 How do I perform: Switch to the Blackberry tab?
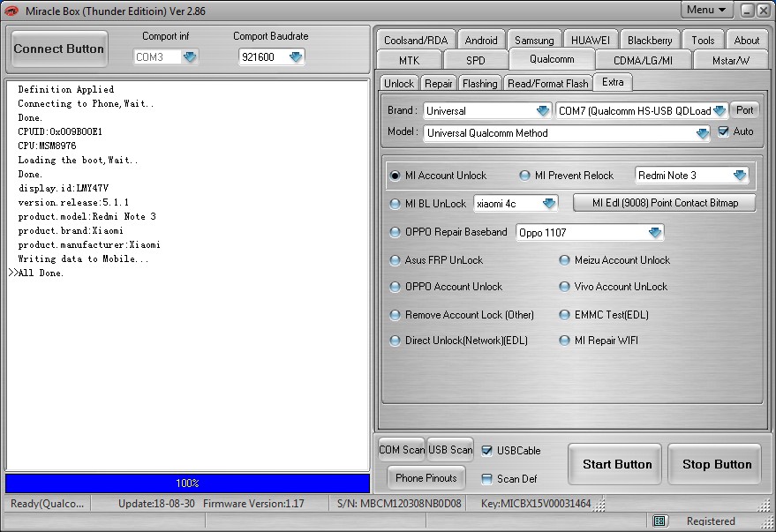pos(650,41)
